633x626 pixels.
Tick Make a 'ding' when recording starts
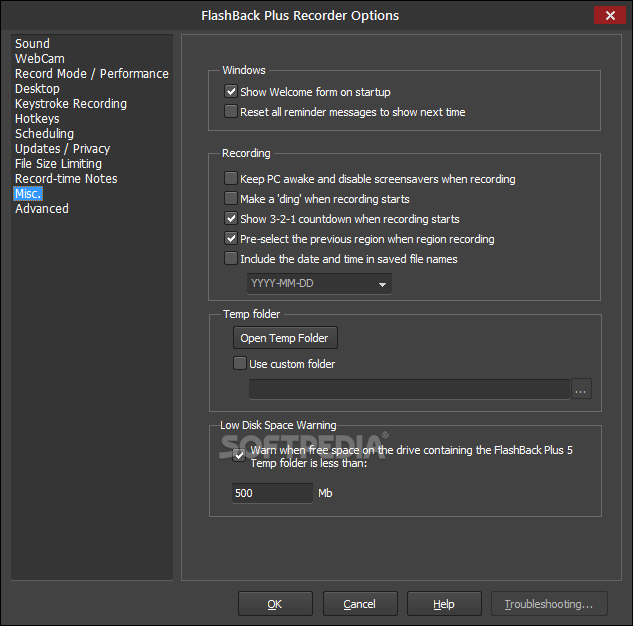(x=231, y=198)
